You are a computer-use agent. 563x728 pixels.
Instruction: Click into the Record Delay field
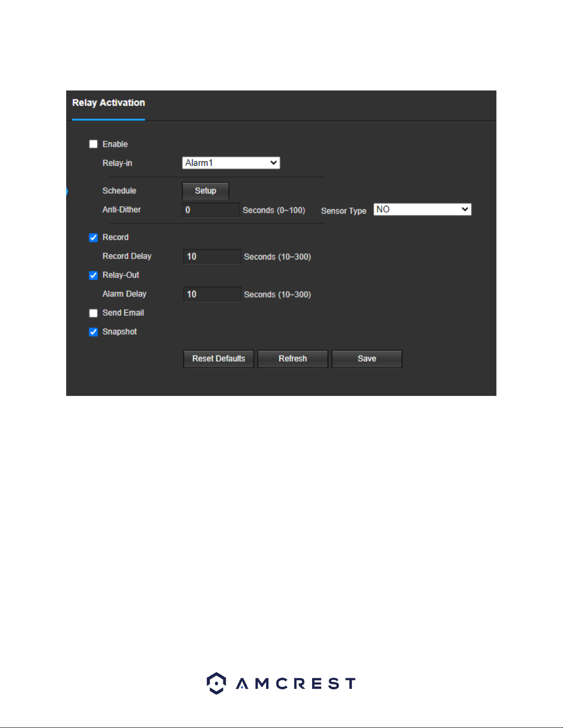(x=212, y=256)
